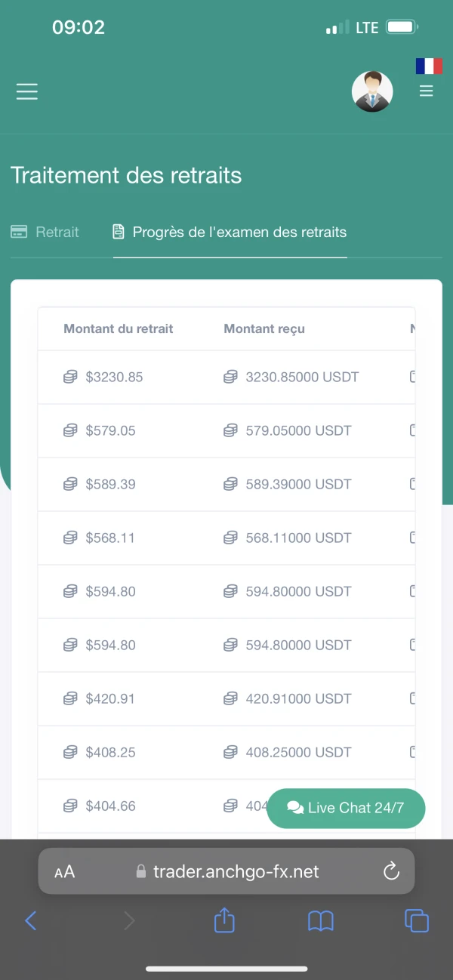Tap the trader.anchgo-fx.net address field
Screen dimensions: 453x980
[236, 872]
